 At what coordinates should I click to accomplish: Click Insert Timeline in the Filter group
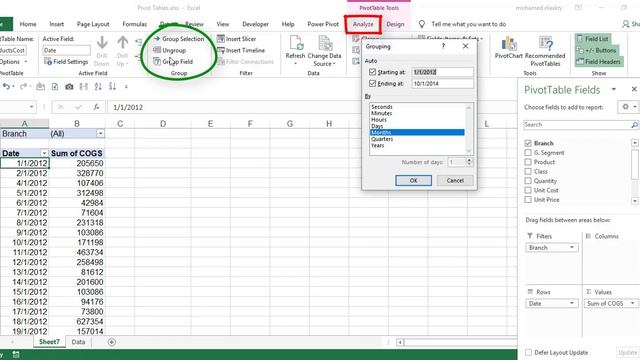[241, 50]
